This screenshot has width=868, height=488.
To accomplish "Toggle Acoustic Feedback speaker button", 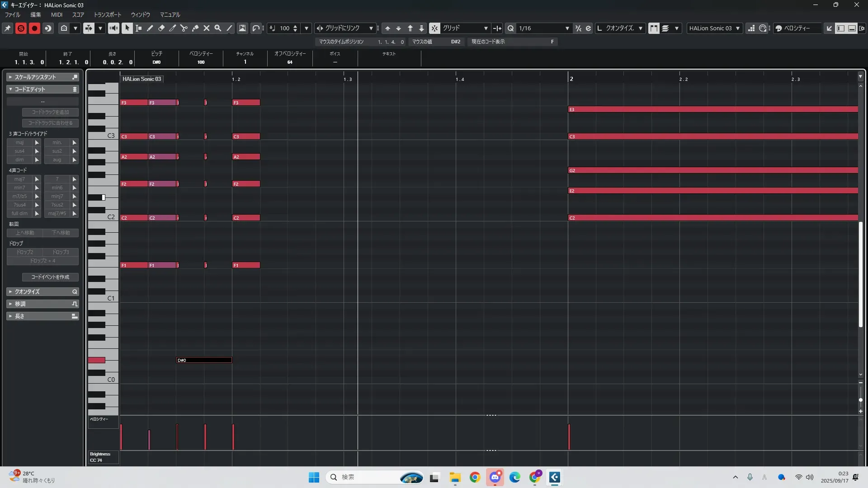I will pos(113,28).
